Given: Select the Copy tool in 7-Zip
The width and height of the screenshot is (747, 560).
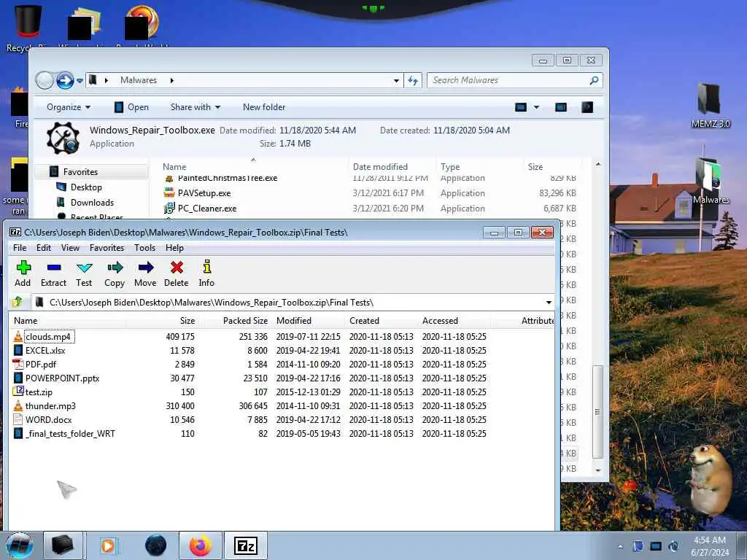Looking at the screenshot, I should (x=115, y=273).
